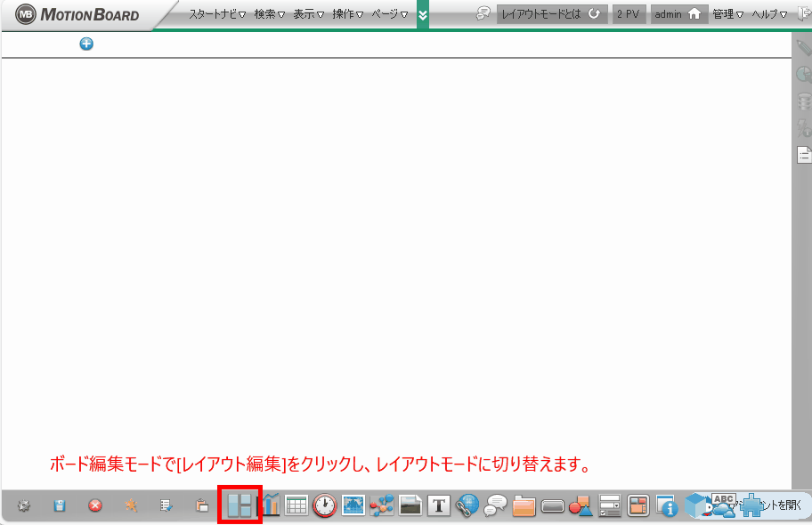This screenshot has width=812, height=525.
Task: Click the orange folder icon
Action: point(524,505)
